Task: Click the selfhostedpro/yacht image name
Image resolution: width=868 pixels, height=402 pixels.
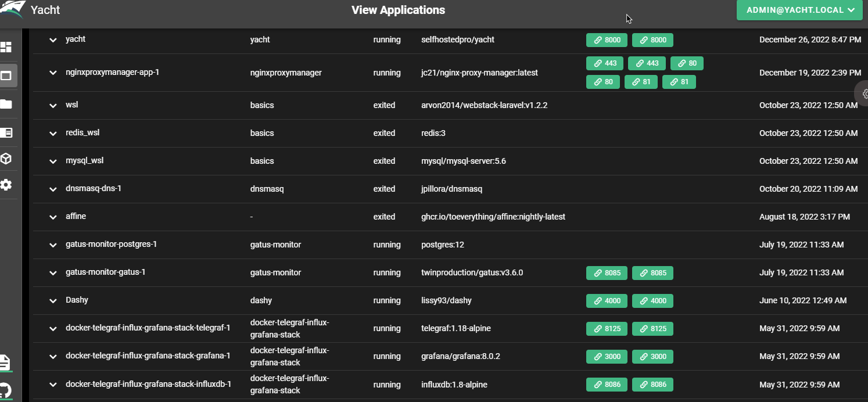Action: tap(458, 40)
